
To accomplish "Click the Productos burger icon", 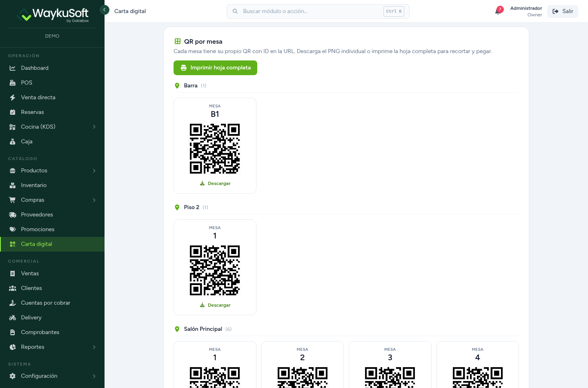I will (13, 171).
